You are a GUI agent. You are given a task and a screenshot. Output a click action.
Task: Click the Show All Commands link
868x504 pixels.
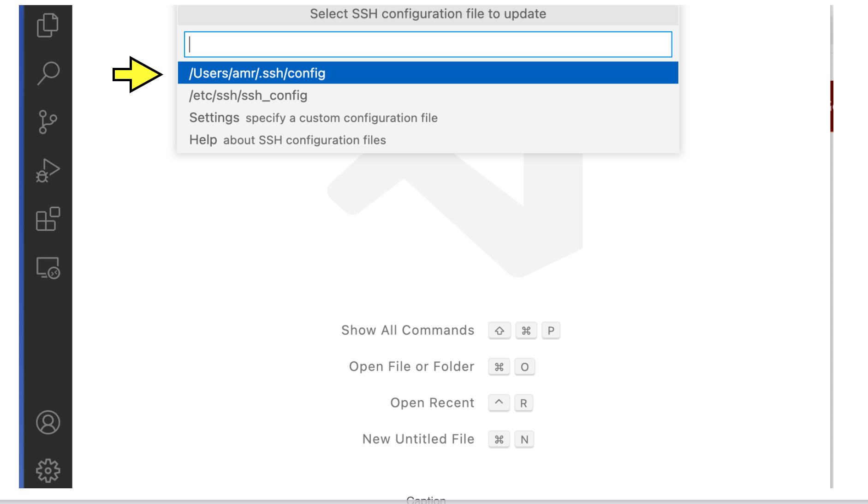click(407, 330)
